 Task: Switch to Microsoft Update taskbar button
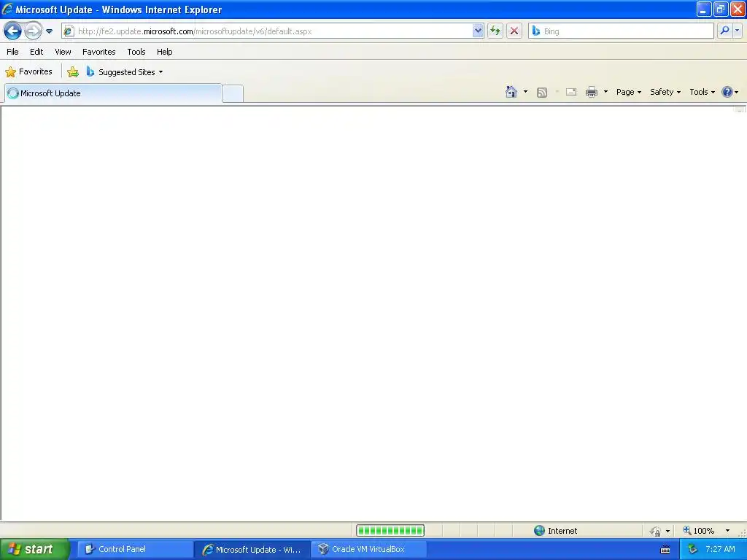click(252, 550)
